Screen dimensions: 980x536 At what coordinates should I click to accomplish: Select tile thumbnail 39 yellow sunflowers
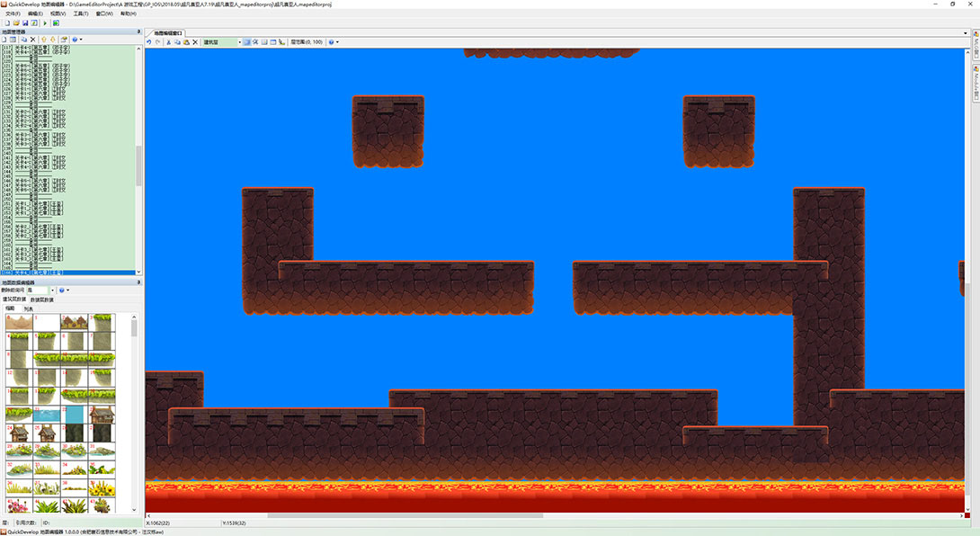click(x=102, y=487)
